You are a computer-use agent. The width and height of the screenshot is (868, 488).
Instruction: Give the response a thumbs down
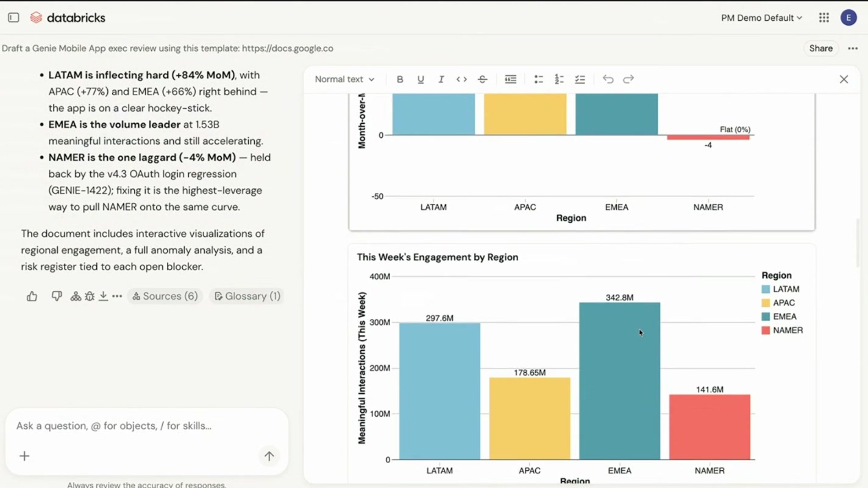pos(57,296)
